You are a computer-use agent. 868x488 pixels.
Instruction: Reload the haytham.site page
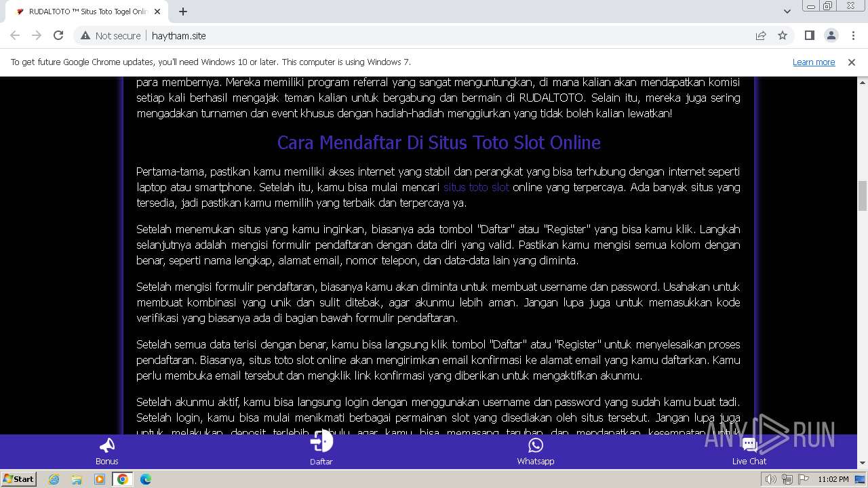click(x=58, y=35)
